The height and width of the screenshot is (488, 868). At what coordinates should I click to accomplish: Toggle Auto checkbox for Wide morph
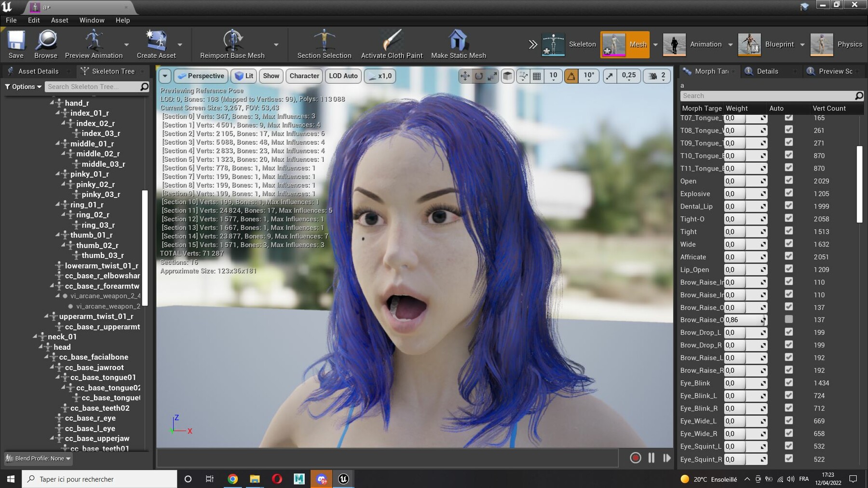789,243
